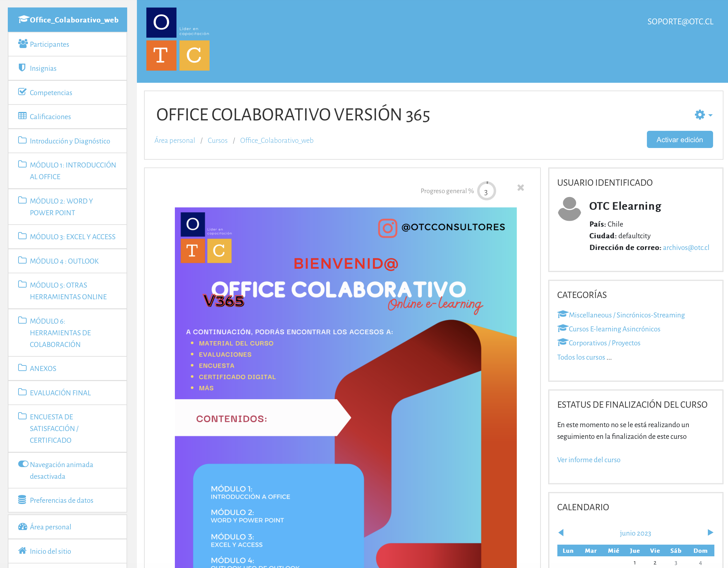The height and width of the screenshot is (568, 728).
Task: Go to next month in calendar
Action: pos(710,533)
